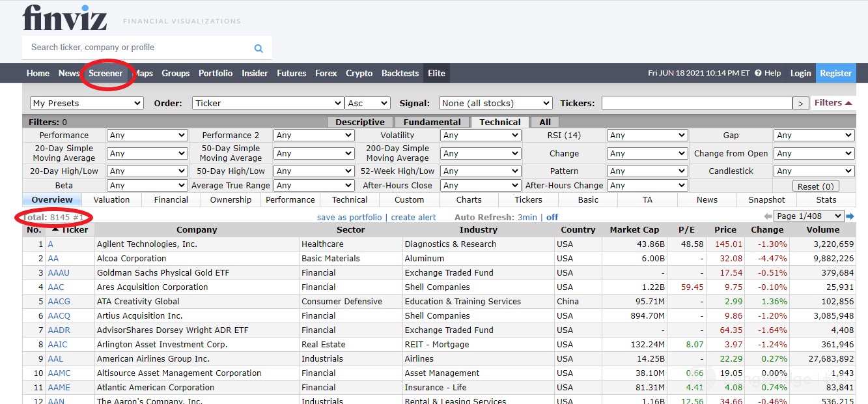Go to next page arrow

[850, 216]
